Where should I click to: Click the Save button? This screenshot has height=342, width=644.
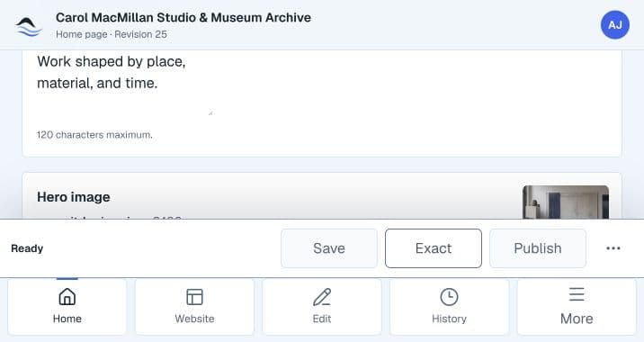pos(329,248)
